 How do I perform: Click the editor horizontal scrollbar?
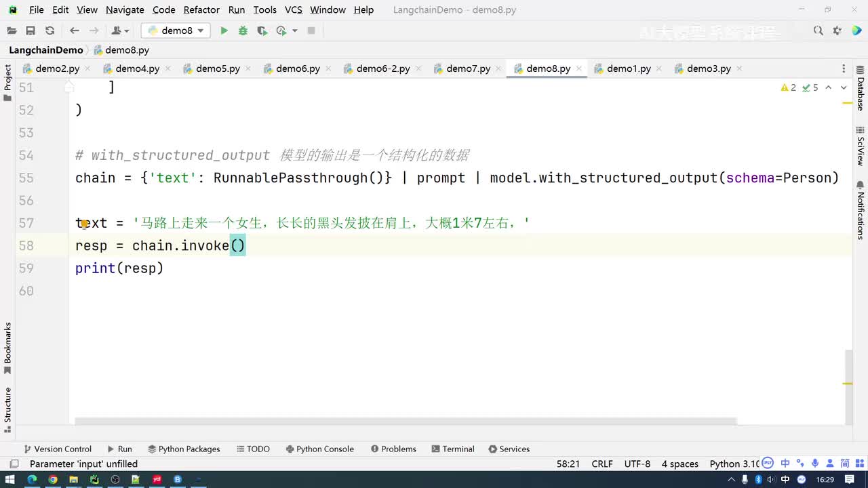pyautogui.click(x=406, y=422)
